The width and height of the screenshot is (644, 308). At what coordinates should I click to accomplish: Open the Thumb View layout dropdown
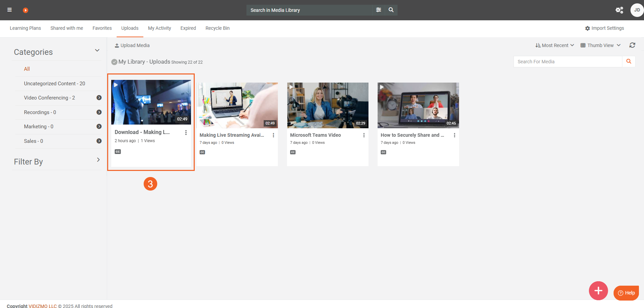600,45
